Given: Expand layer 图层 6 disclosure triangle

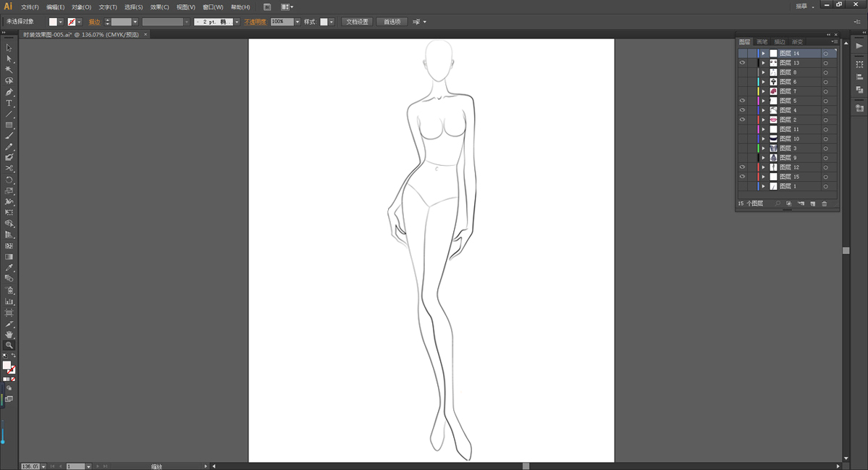Looking at the screenshot, I should [763, 82].
